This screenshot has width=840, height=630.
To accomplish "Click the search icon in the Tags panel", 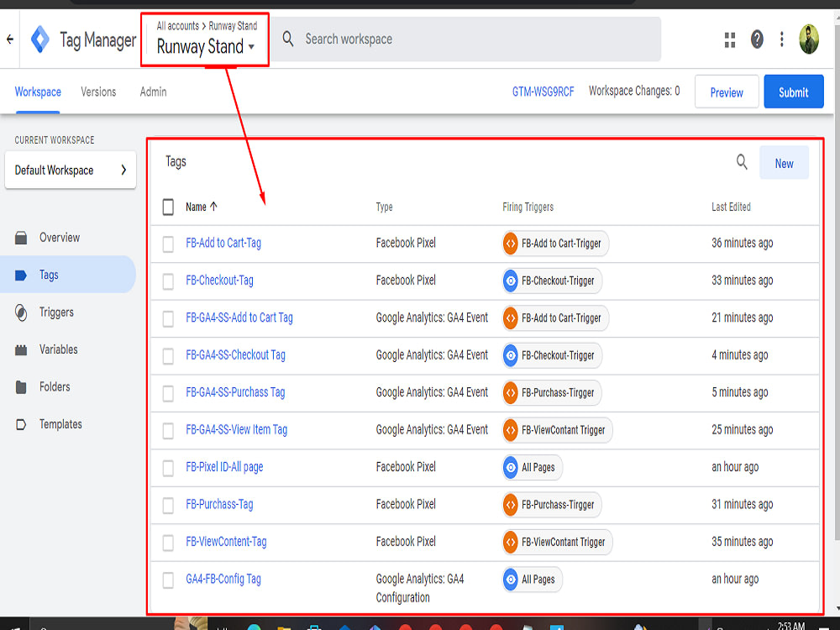I will pyautogui.click(x=742, y=162).
